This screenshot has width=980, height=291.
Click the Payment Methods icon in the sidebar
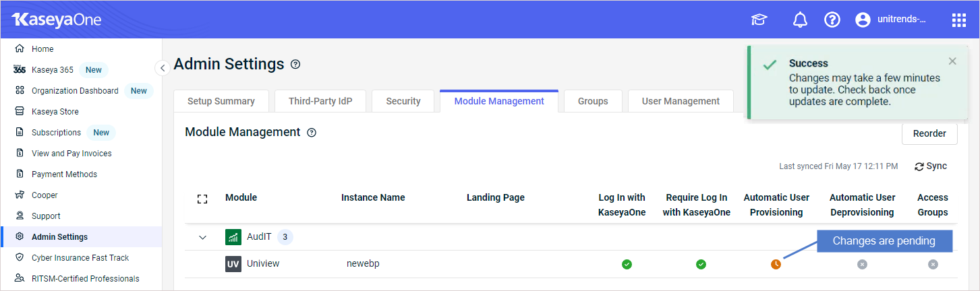(x=20, y=174)
